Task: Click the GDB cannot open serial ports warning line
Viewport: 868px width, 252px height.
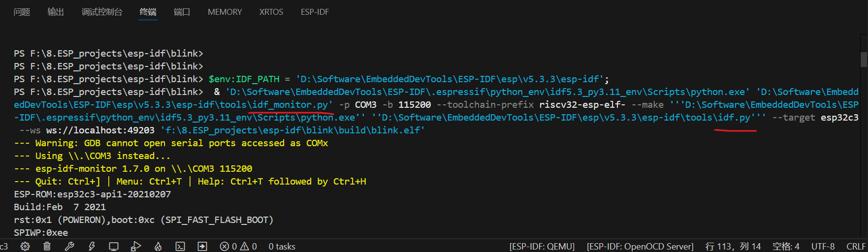Action: [x=171, y=143]
